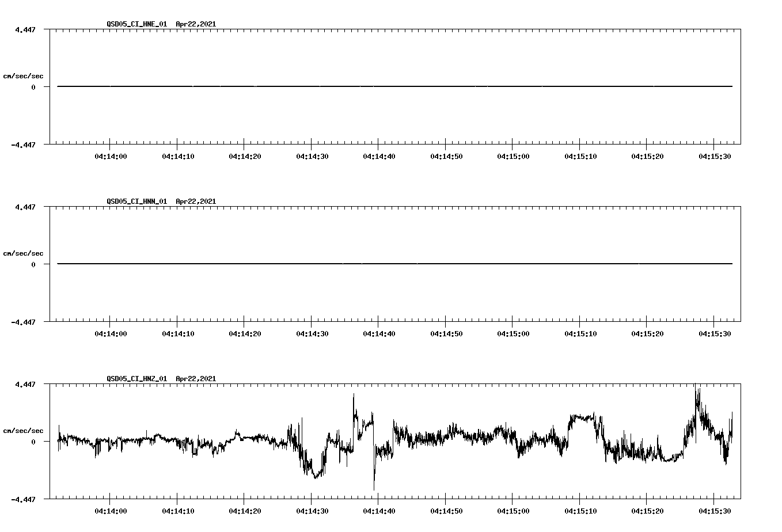
Task: Click the Apr22,2021 label on the HNZ plot
Action: [x=195, y=379]
